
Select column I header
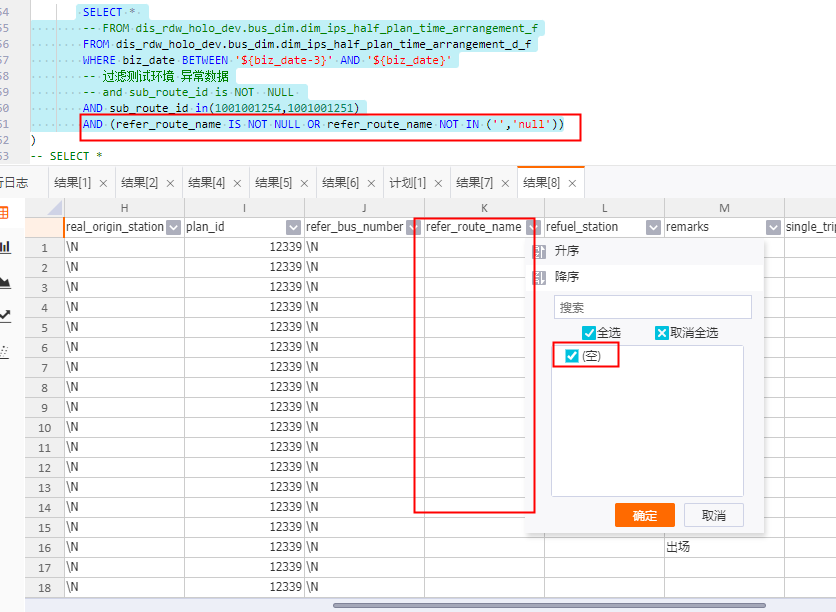[x=244, y=208]
